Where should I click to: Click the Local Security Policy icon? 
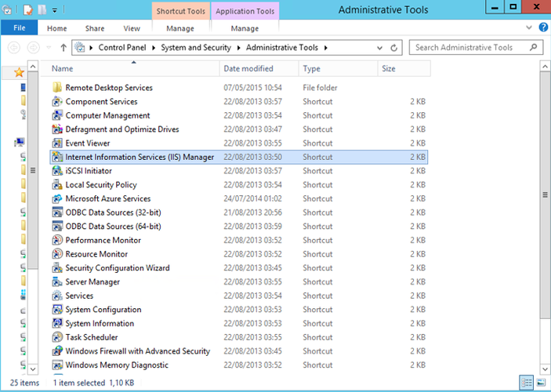tap(57, 185)
